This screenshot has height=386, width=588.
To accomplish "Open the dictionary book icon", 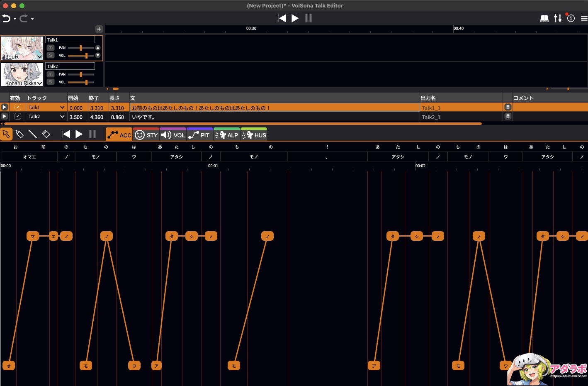I will click(x=544, y=18).
